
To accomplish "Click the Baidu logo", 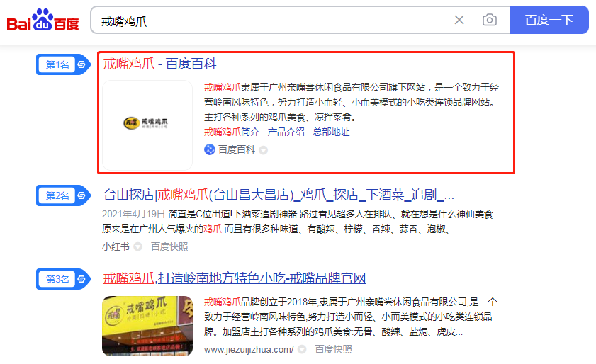I will coord(43,21).
